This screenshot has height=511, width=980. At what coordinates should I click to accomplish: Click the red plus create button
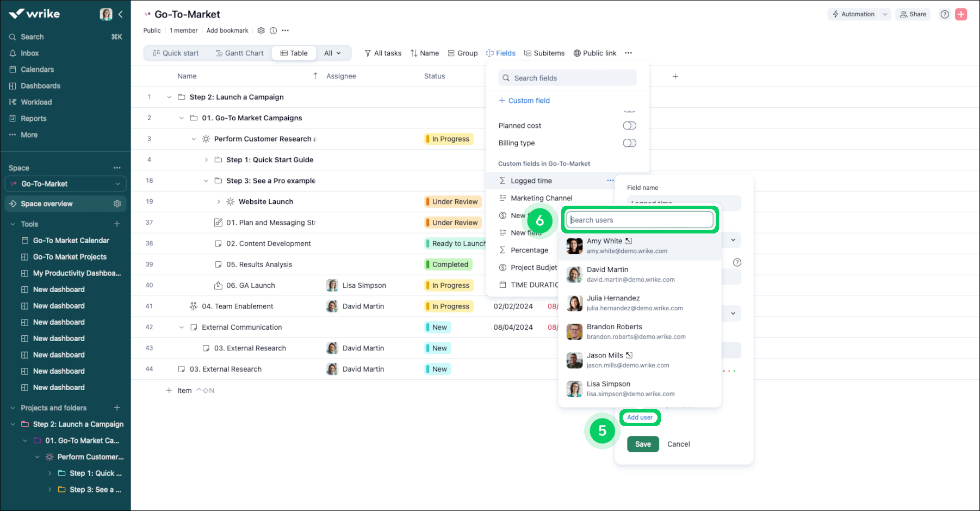click(x=961, y=15)
